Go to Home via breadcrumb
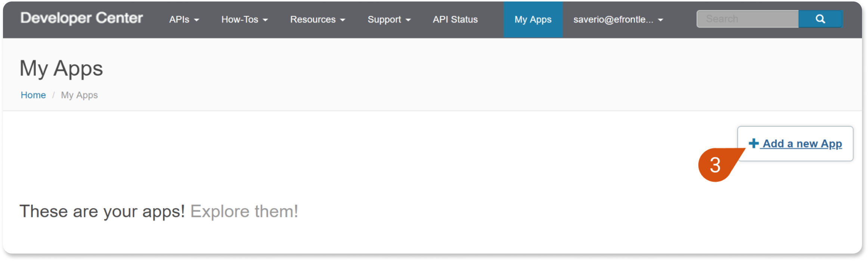Screen dimensions: 868x261 coord(33,95)
